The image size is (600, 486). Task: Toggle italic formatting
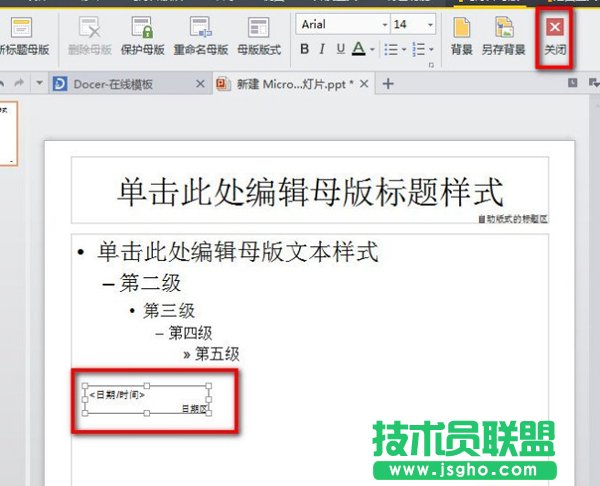coord(322,48)
